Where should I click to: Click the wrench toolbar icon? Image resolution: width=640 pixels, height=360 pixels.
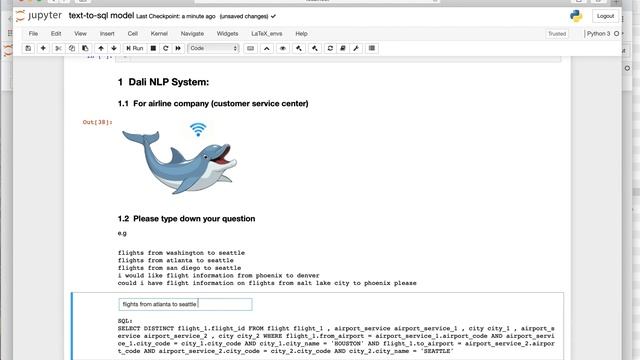pos(356,48)
